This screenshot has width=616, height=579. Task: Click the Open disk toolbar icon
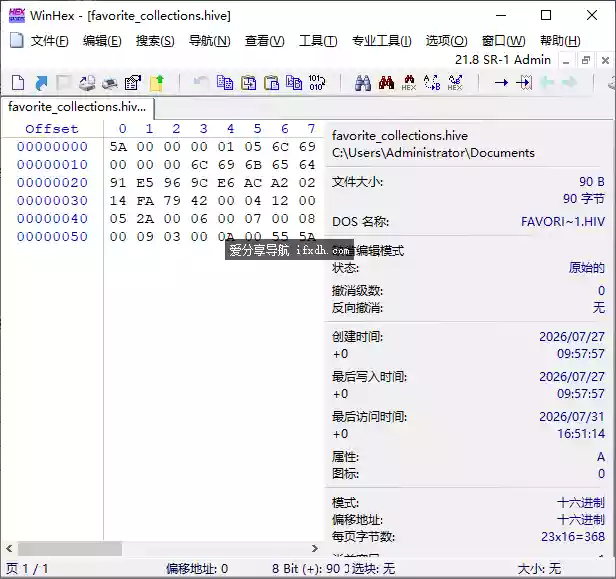pyautogui.click(x=87, y=83)
